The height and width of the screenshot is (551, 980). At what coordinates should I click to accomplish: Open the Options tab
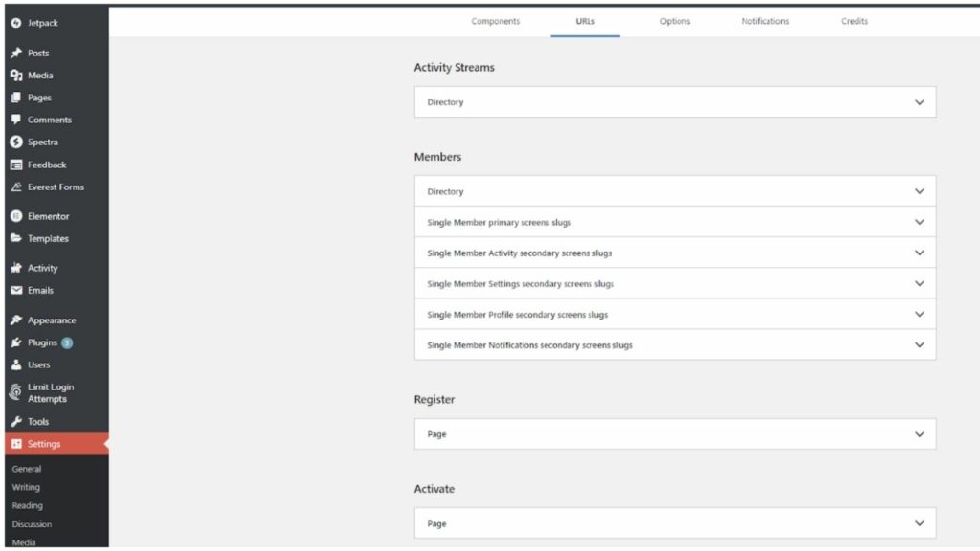coord(675,20)
